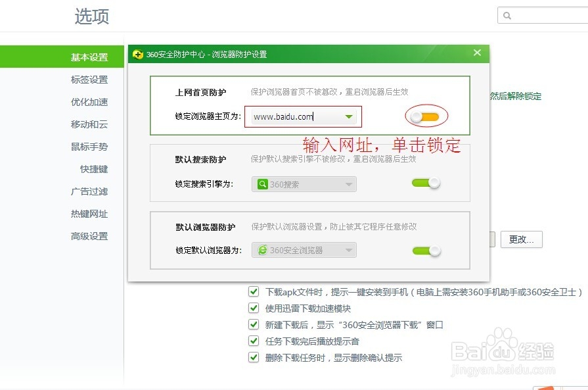The width and height of the screenshot is (588, 390).
Task: Click the 360 shield logo in dialog title
Action: 137,55
